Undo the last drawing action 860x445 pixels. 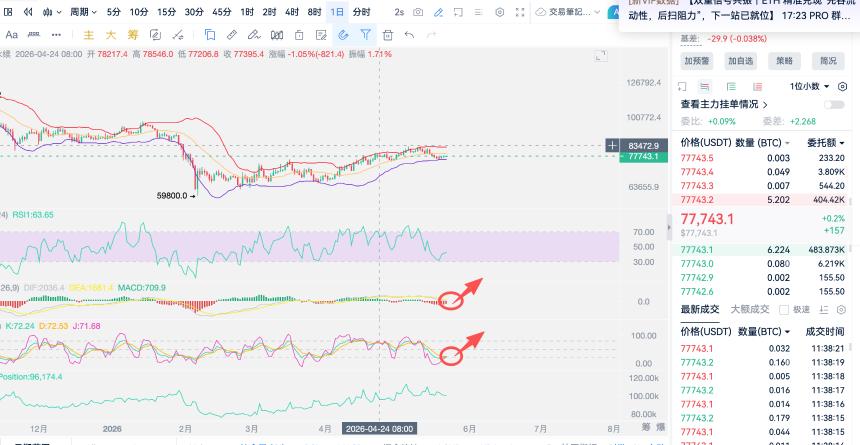pyautogui.click(x=409, y=35)
